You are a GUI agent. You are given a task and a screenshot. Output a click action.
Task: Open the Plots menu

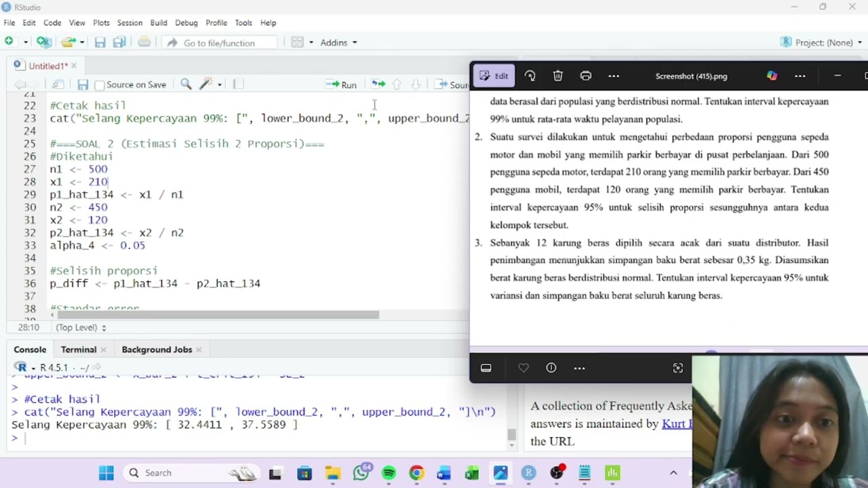(x=101, y=22)
